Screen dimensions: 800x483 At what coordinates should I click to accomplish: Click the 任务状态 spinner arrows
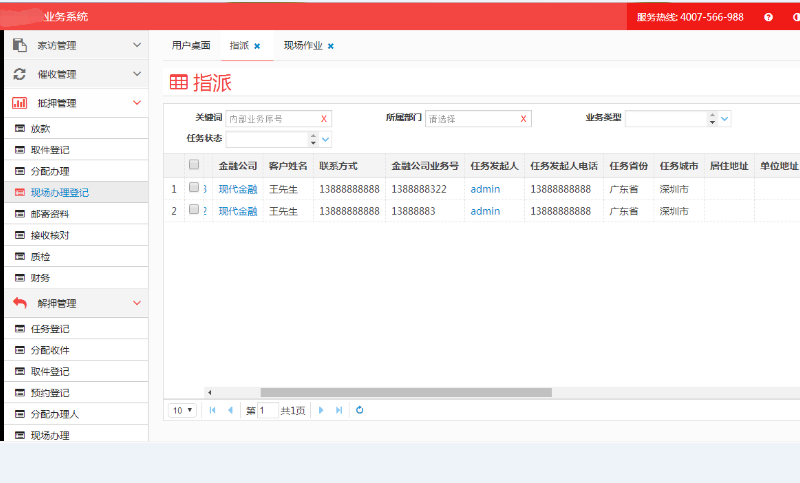point(313,139)
